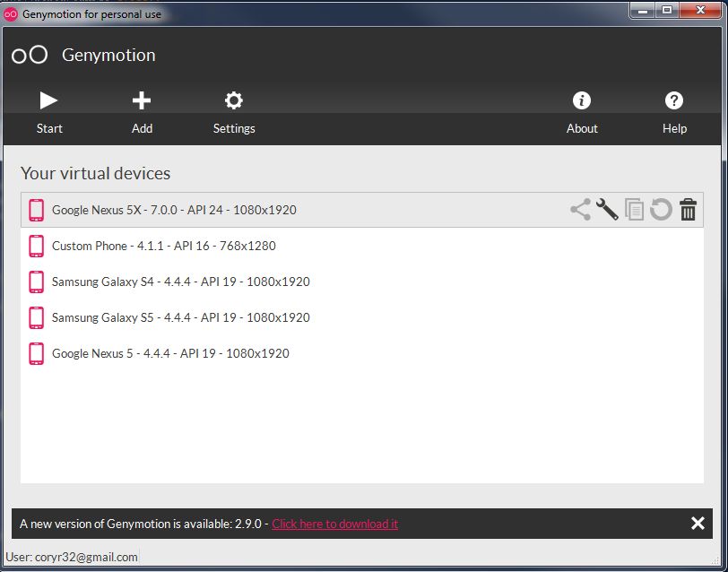The width and height of the screenshot is (728, 572).
Task: Click the share icon for Nexus 5X
Action: pos(580,210)
